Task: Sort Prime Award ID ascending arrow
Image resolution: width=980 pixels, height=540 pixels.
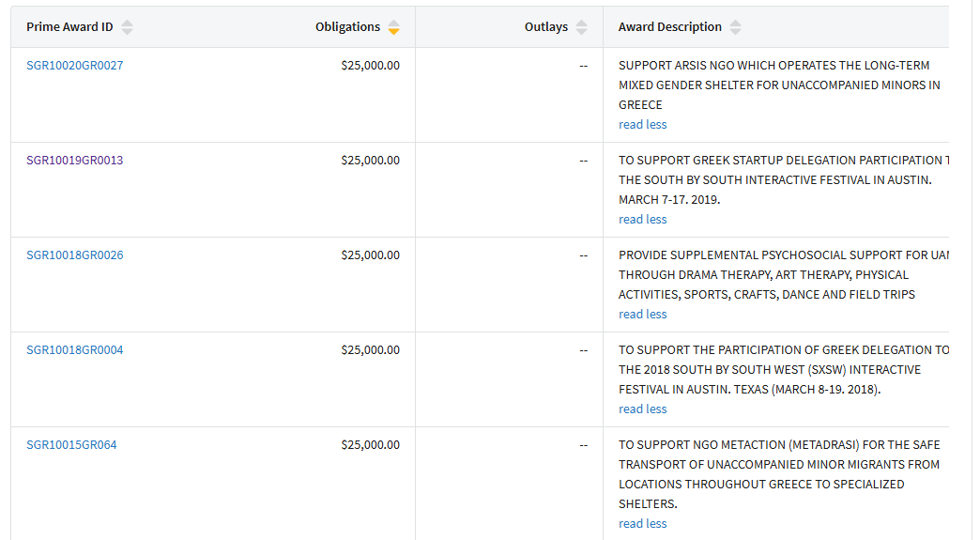Action: tap(128, 23)
